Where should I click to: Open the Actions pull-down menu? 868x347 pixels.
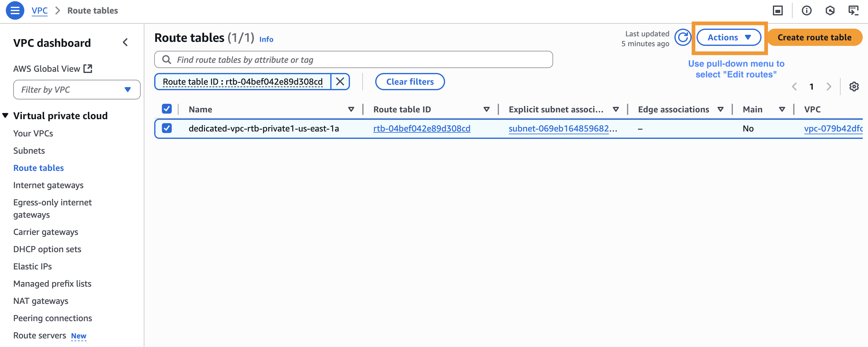[729, 38]
